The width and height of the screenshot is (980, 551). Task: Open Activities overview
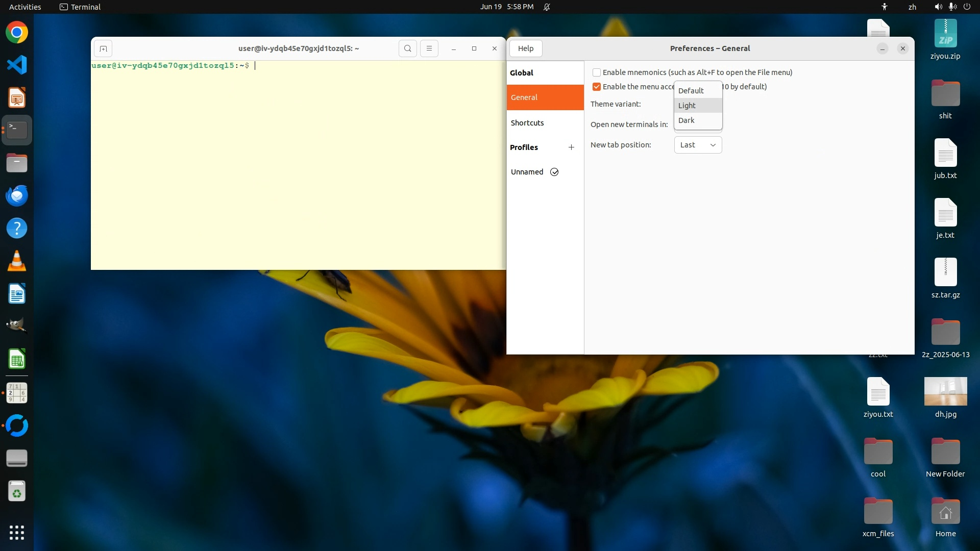(x=25, y=7)
